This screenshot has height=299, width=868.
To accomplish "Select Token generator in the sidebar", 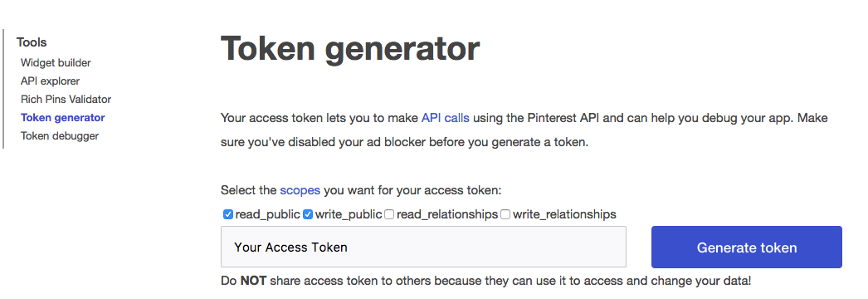I will pyautogui.click(x=62, y=118).
